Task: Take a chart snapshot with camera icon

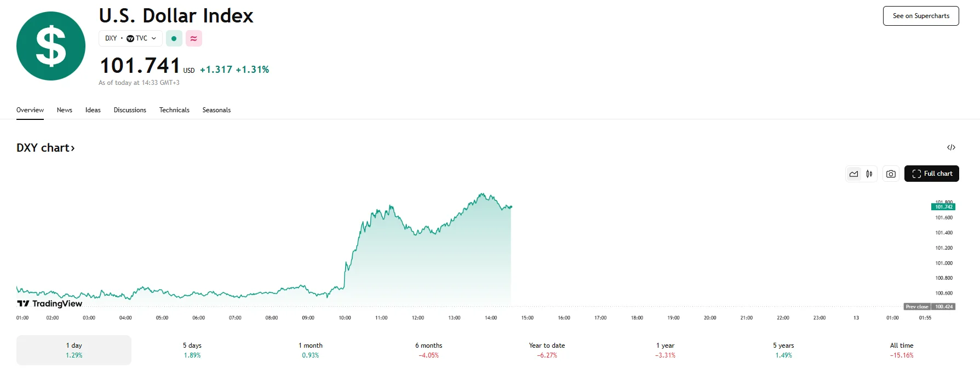Action: coord(891,174)
